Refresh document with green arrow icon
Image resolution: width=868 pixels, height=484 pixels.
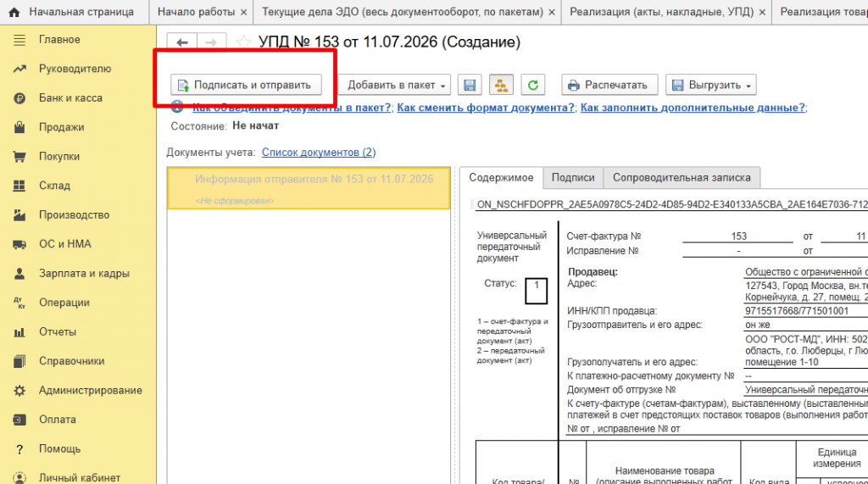(x=533, y=86)
